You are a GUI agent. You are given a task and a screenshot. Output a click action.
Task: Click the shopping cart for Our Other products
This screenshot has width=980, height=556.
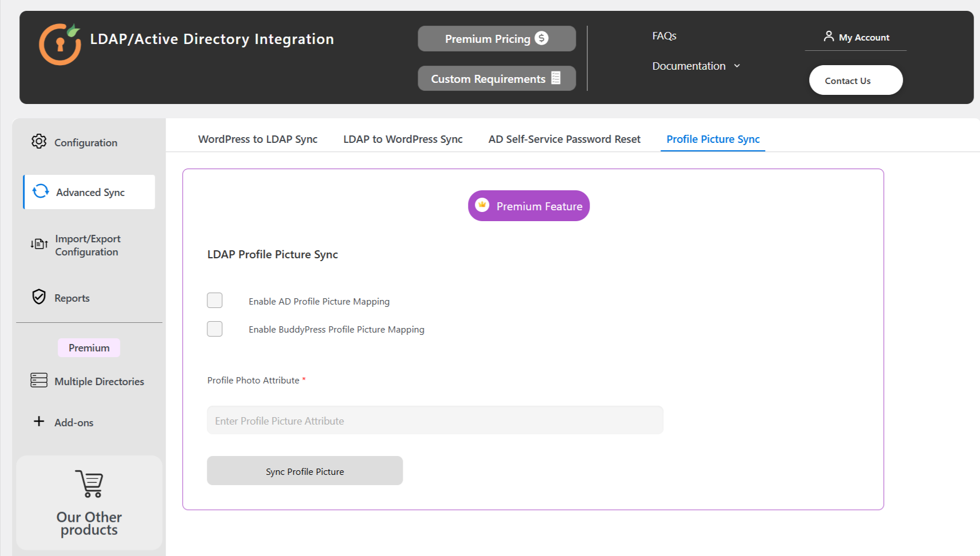pyautogui.click(x=89, y=484)
